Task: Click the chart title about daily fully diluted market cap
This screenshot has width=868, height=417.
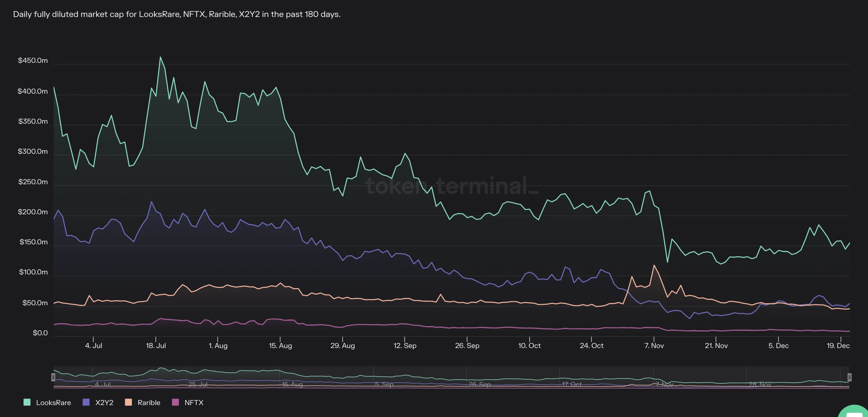Action: click(x=177, y=14)
